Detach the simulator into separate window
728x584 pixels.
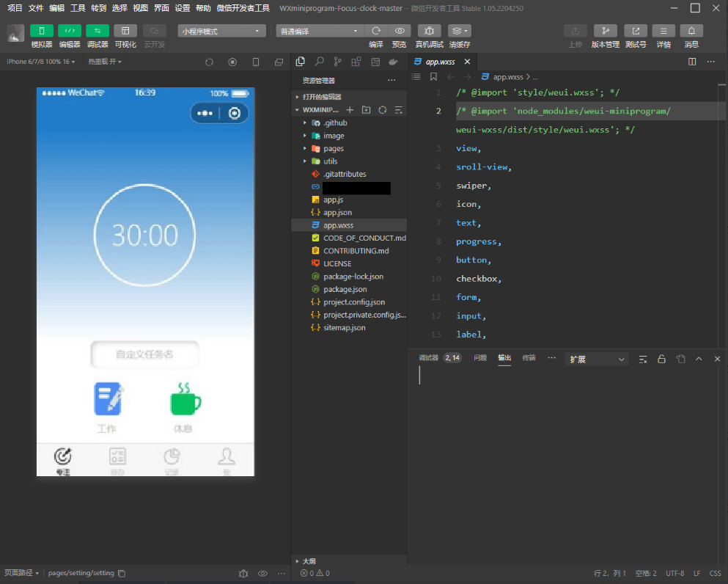pos(279,62)
